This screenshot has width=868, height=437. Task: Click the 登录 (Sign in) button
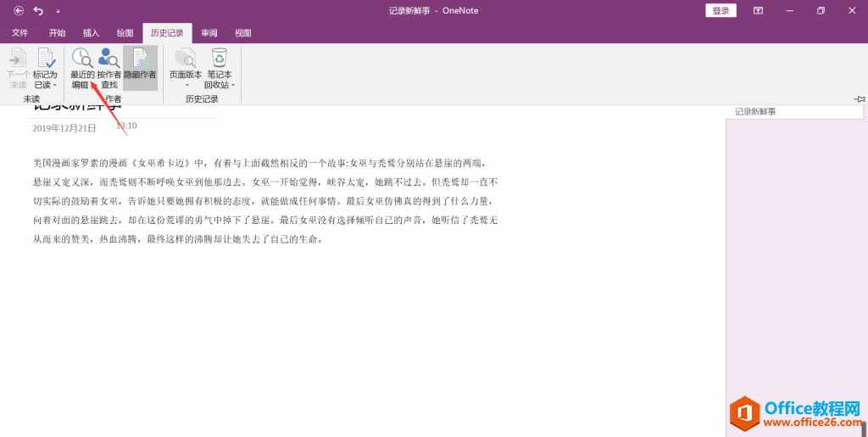[721, 11]
